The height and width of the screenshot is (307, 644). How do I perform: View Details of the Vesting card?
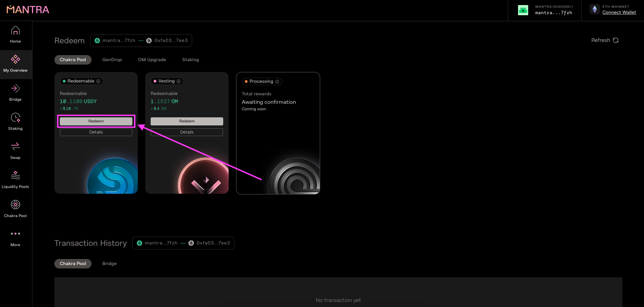coord(187,132)
